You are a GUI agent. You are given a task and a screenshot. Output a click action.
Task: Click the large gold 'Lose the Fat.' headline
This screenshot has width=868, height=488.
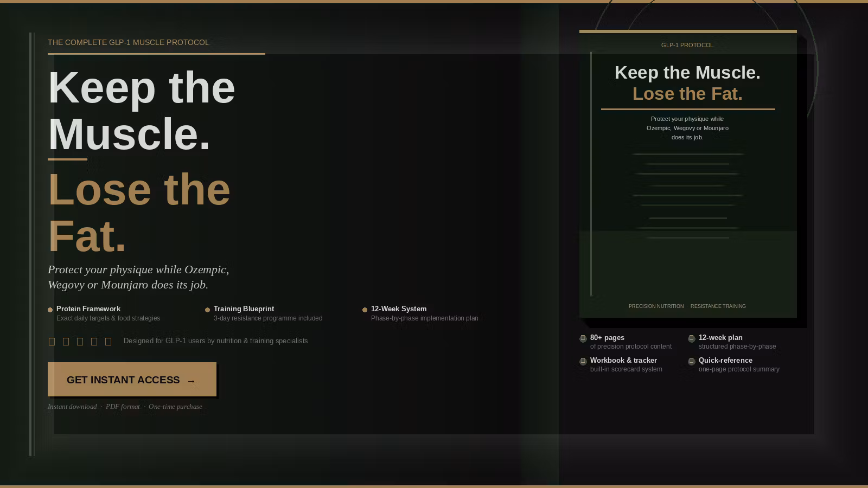pos(139,212)
